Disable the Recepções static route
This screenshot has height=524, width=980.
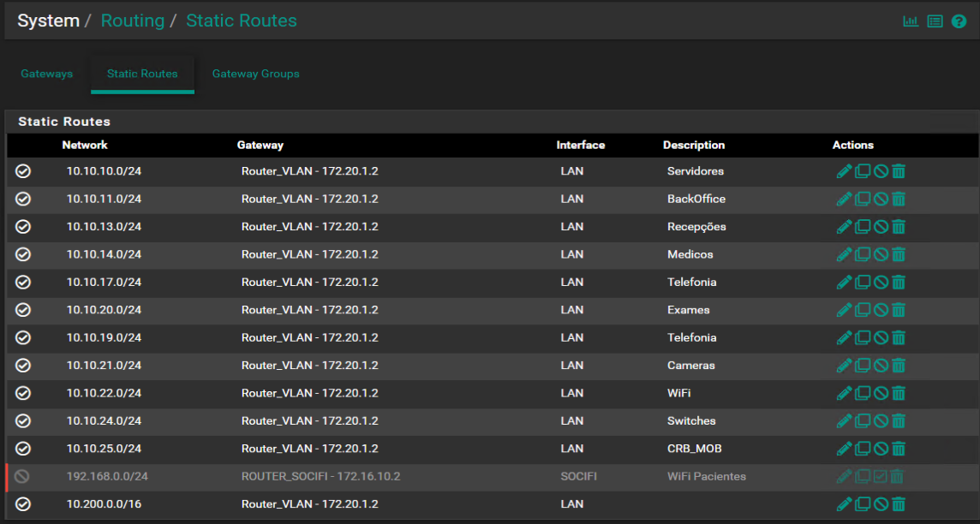coord(881,227)
